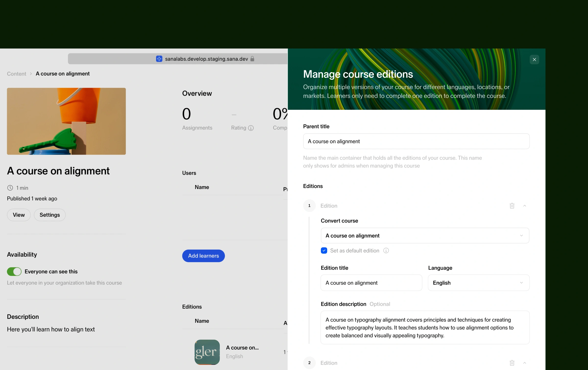Image resolution: width=588 pixels, height=370 pixels.
Task: Delete edition 1 with trash icon
Action: [x=512, y=206]
